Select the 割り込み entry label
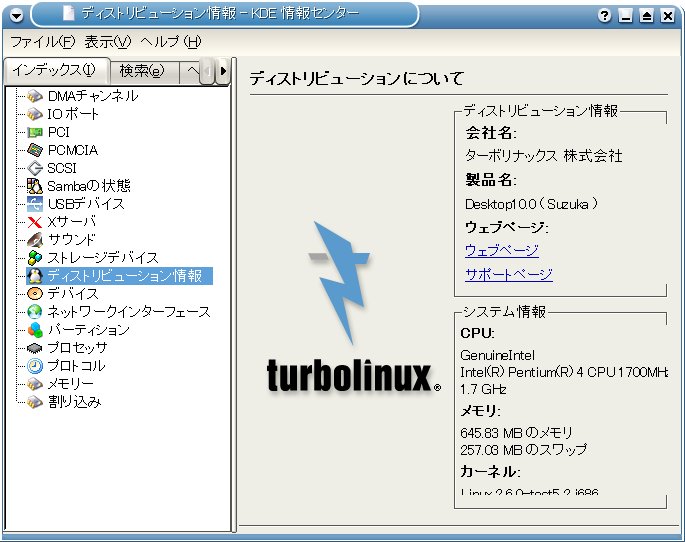 [74, 401]
